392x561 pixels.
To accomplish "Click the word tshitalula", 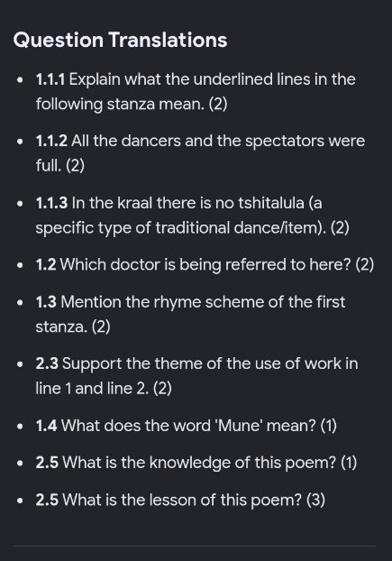I will [271, 203].
